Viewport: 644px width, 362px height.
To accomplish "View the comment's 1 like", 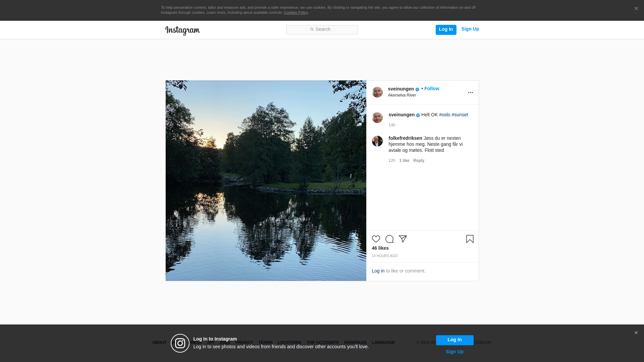I will click(x=404, y=161).
